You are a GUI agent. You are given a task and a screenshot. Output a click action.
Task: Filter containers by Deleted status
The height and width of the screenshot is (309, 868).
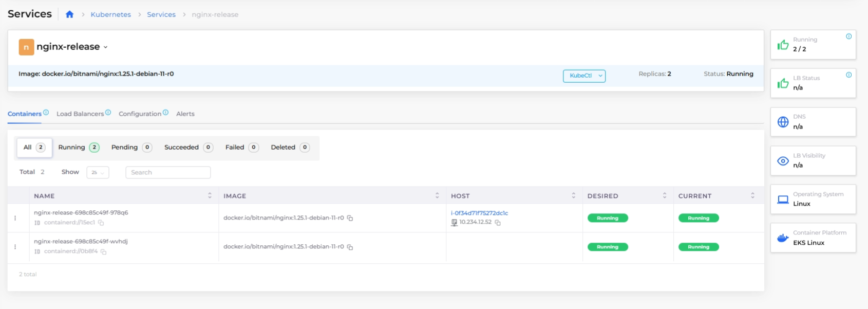coord(290,148)
